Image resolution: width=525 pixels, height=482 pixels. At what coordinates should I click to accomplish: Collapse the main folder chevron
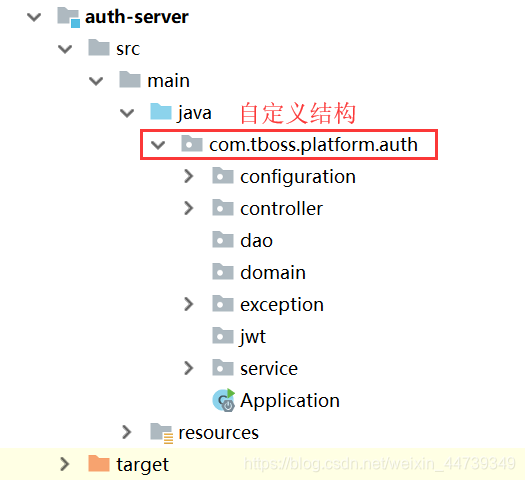(96, 81)
